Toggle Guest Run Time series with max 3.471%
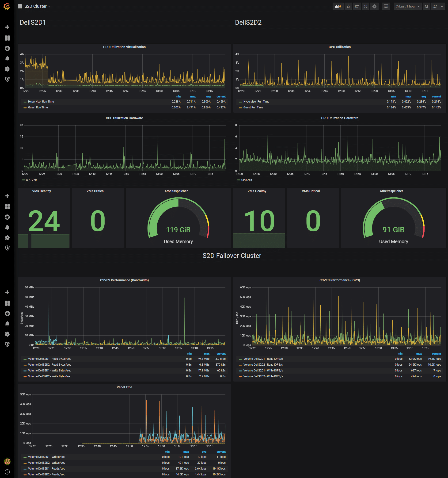 click(38, 107)
